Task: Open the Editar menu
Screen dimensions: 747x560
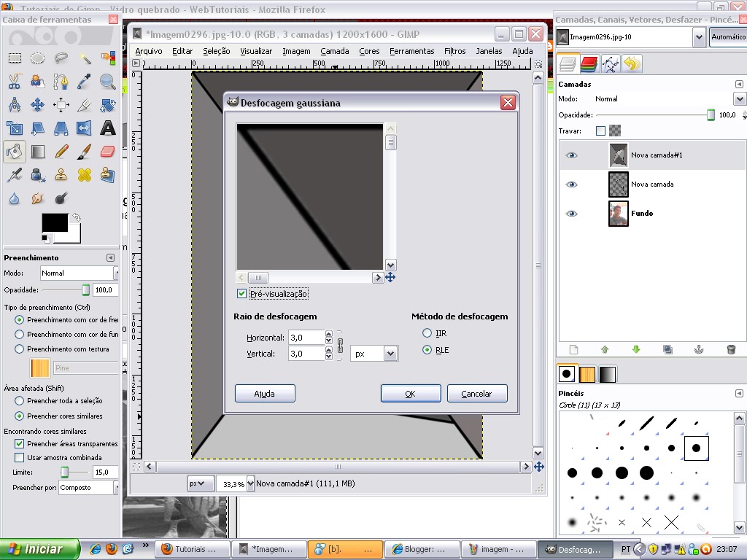Action: point(182,51)
